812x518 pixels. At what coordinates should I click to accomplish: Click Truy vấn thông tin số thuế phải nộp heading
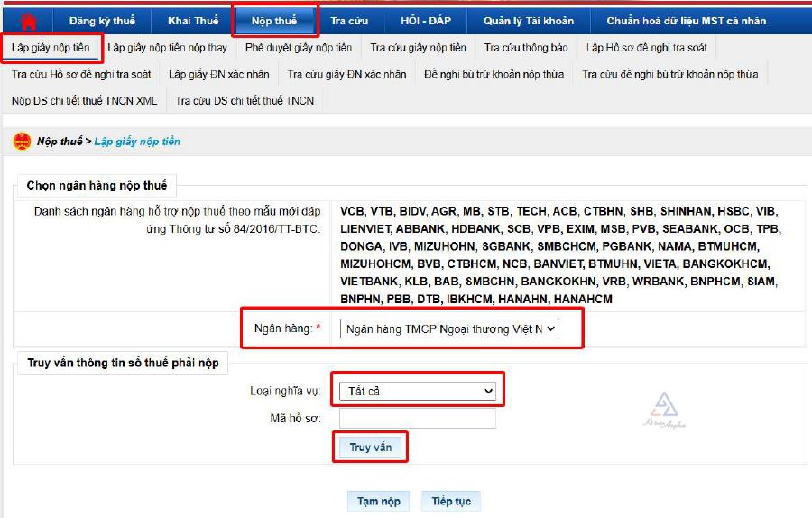(x=124, y=363)
